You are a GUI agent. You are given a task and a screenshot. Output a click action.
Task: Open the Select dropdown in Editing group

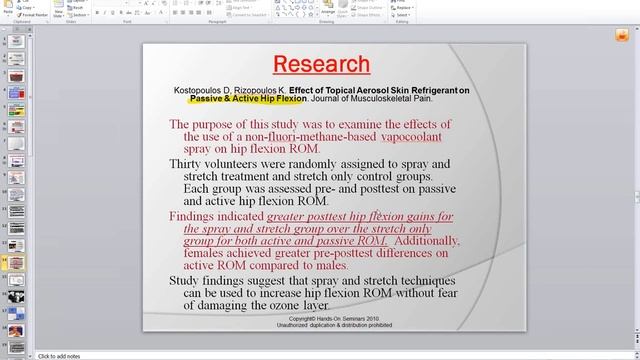point(400,15)
